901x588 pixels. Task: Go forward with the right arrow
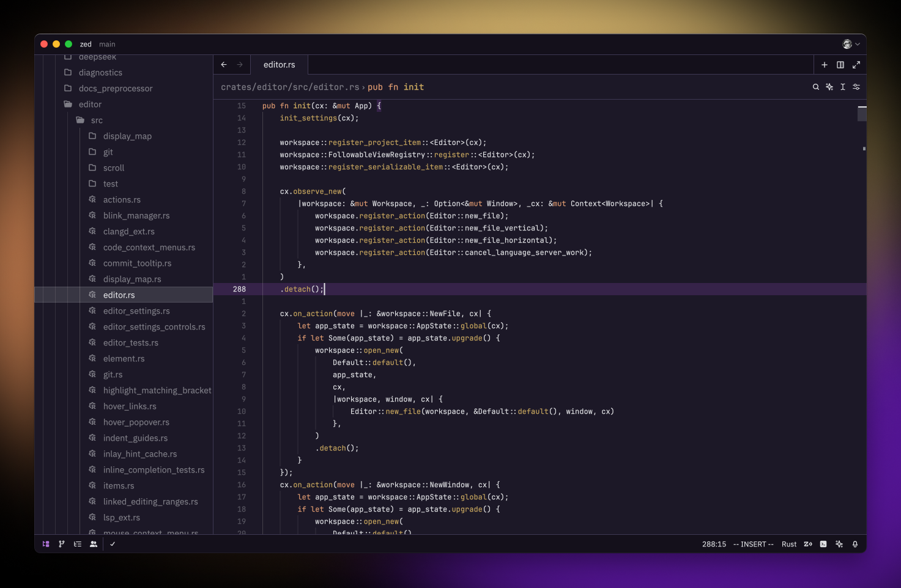coord(240,65)
